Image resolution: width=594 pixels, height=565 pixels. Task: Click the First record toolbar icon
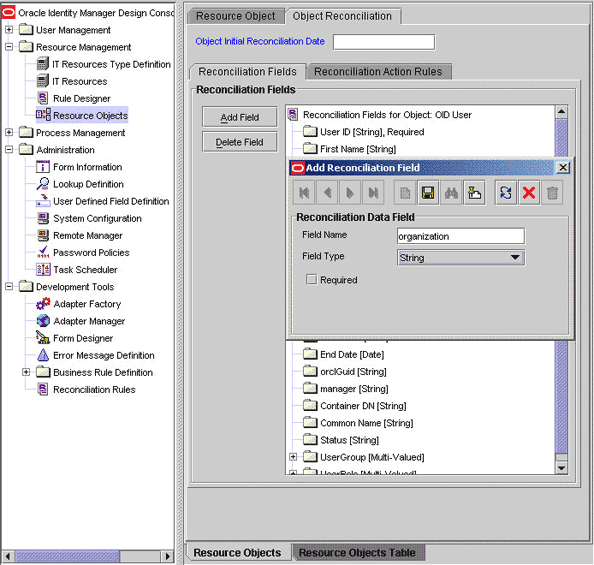tap(304, 193)
